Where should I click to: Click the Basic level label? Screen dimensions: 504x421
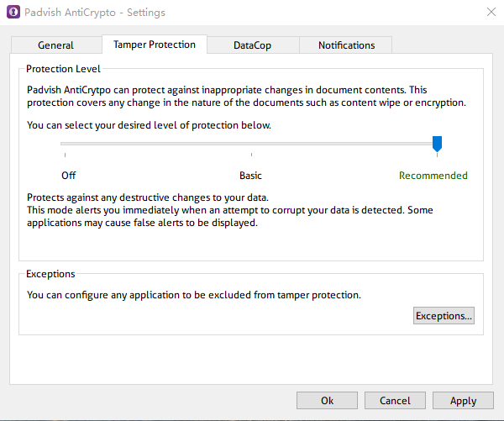(x=250, y=176)
